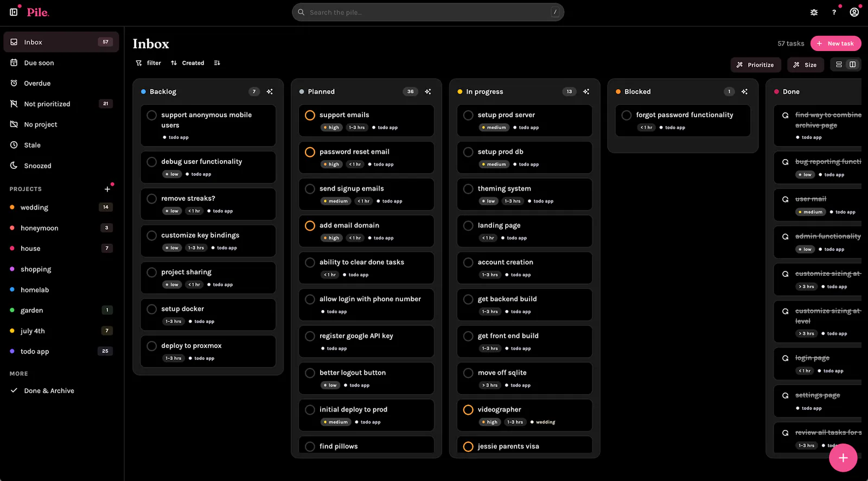Click done icon on 'admin functionality' task
The image size is (868, 481).
785,237
